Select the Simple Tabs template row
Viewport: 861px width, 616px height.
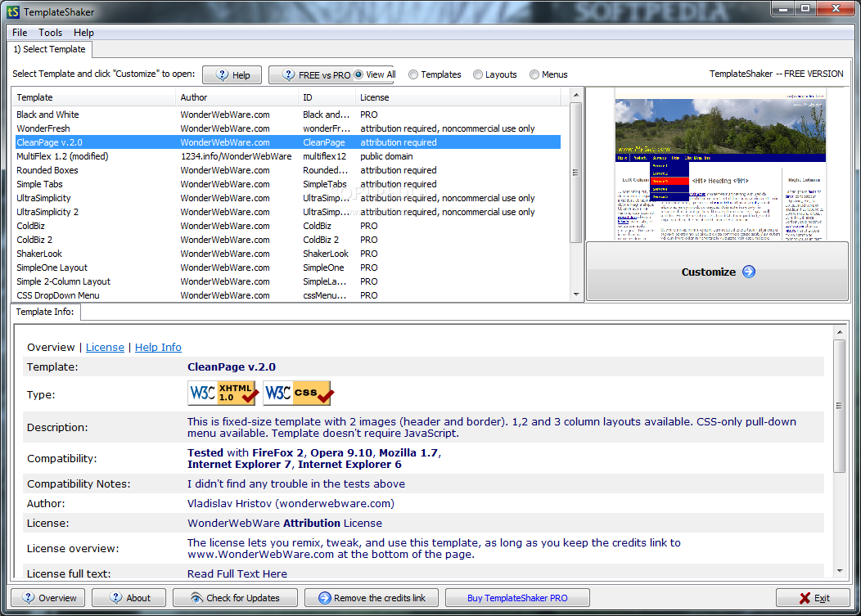tap(288, 184)
